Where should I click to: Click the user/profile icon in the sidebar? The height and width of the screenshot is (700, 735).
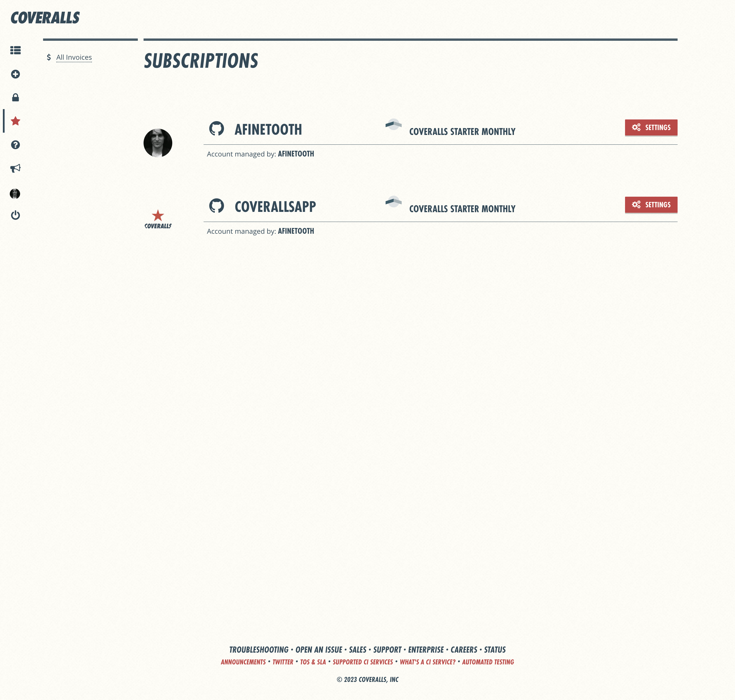(x=15, y=194)
